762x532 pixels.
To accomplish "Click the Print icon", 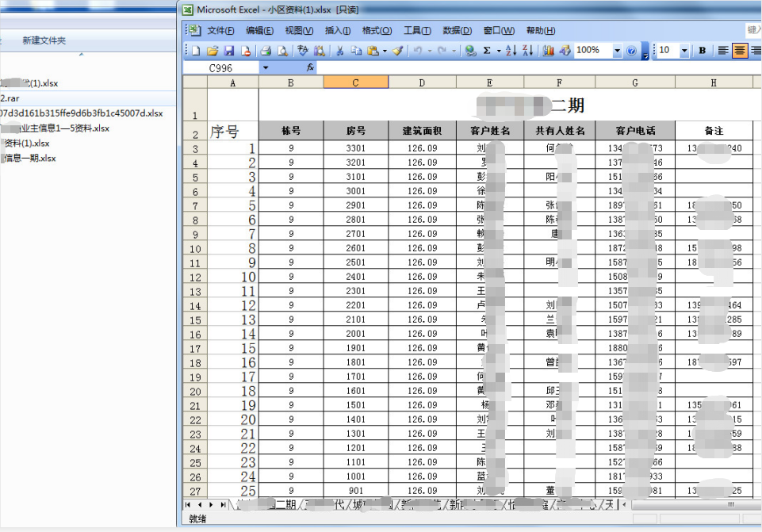I will pos(266,51).
